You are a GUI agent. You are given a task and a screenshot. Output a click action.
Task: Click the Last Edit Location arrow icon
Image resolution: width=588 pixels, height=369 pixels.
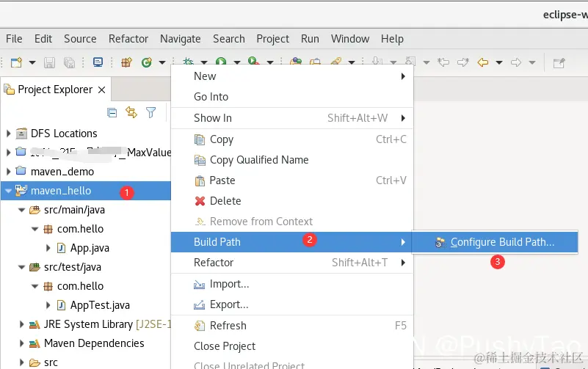[x=443, y=62]
